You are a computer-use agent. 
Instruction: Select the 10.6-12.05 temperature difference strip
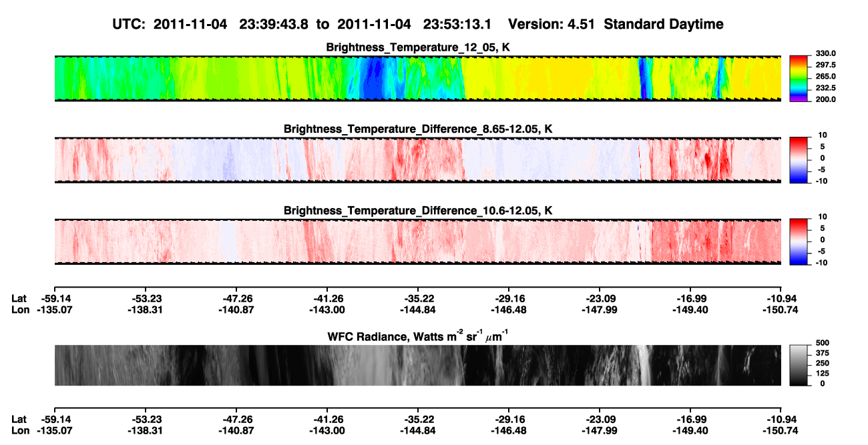coord(417,242)
